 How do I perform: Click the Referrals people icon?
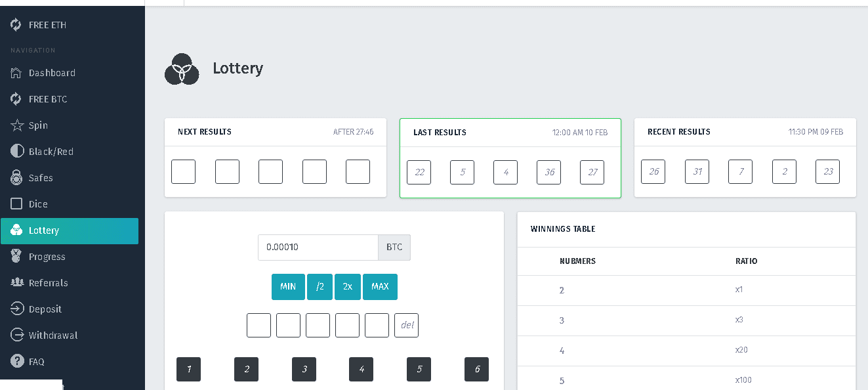(x=16, y=283)
